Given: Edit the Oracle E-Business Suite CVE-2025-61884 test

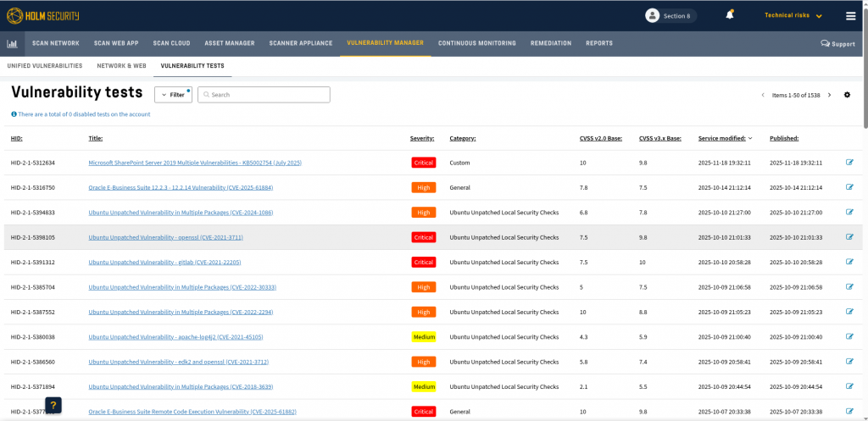Looking at the screenshot, I should [x=849, y=187].
